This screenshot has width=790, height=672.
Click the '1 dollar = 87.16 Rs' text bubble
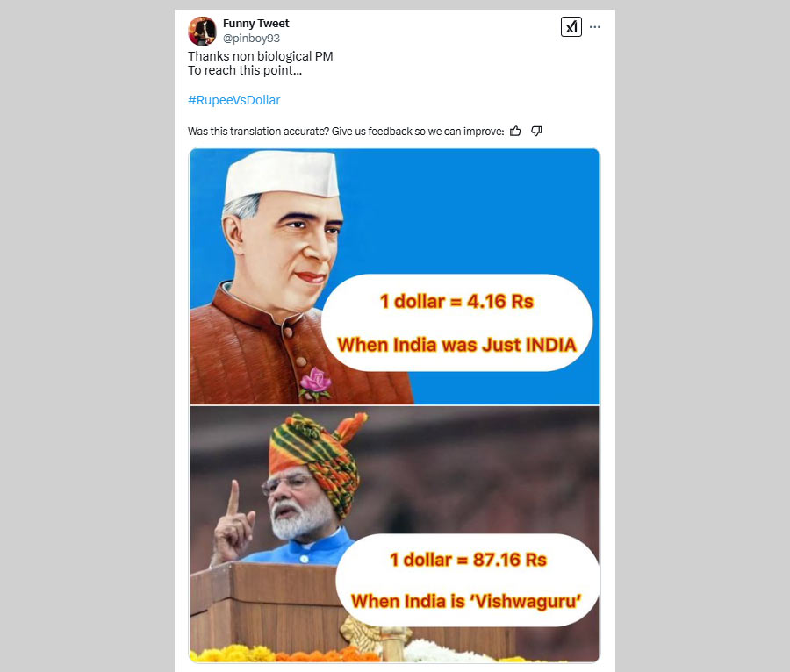[x=468, y=560]
